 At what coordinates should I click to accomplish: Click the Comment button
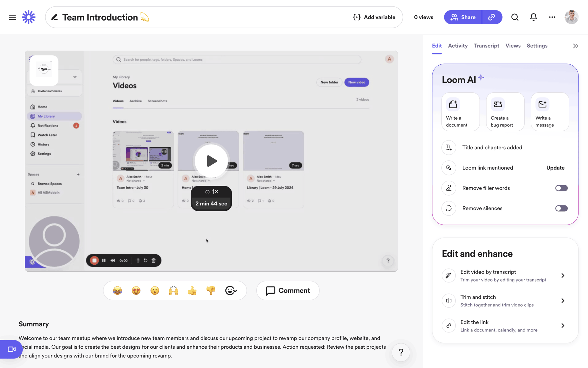coord(288,290)
